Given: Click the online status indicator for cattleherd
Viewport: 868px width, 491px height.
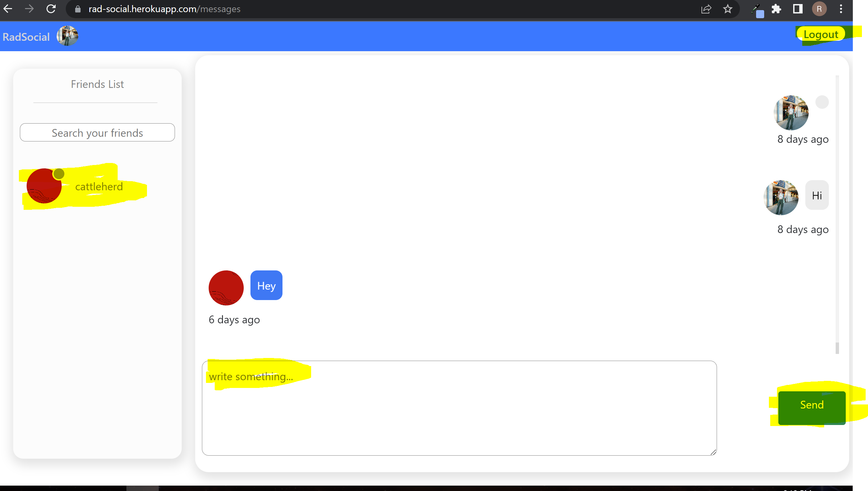Looking at the screenshot, I should [x=59, y=173].
